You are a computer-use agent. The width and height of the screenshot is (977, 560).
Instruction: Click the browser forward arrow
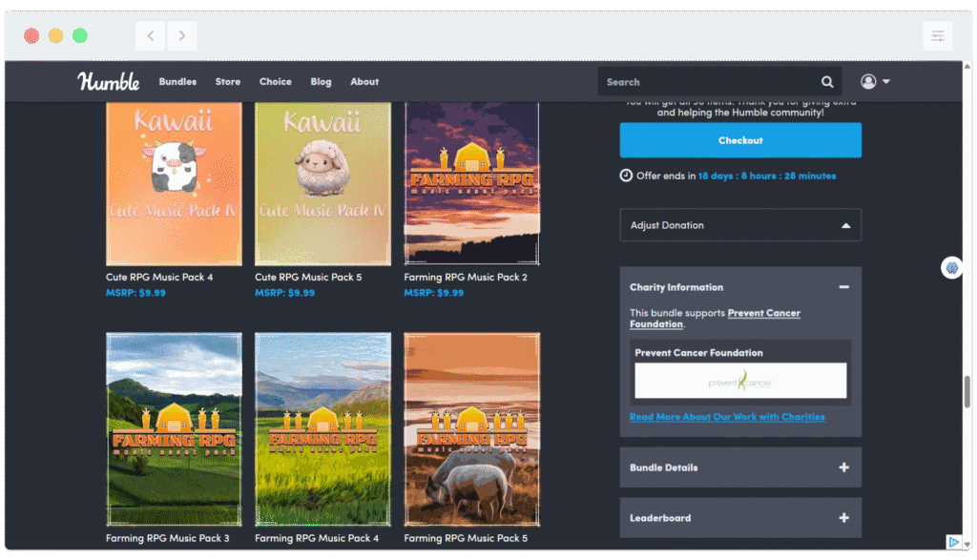point(181,34)
